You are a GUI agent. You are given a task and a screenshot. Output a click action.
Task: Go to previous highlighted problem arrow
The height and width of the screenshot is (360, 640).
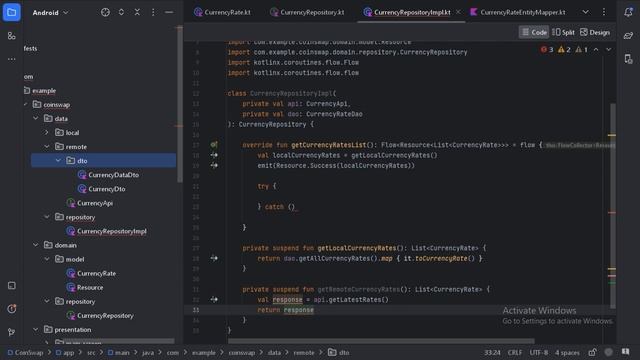pyautogui.click(x=596, y=49)
